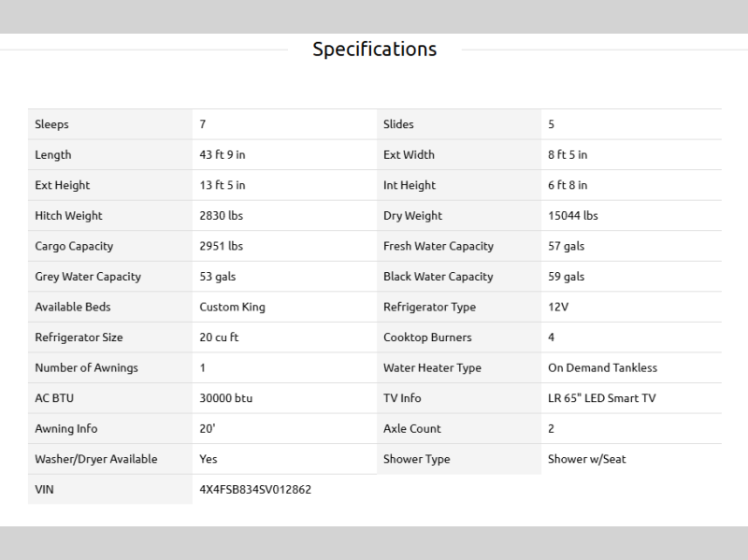Click the Refrigerator Size value 20 cu ft
The width and height of the screenshot is (748, 560).
point(219,337)
